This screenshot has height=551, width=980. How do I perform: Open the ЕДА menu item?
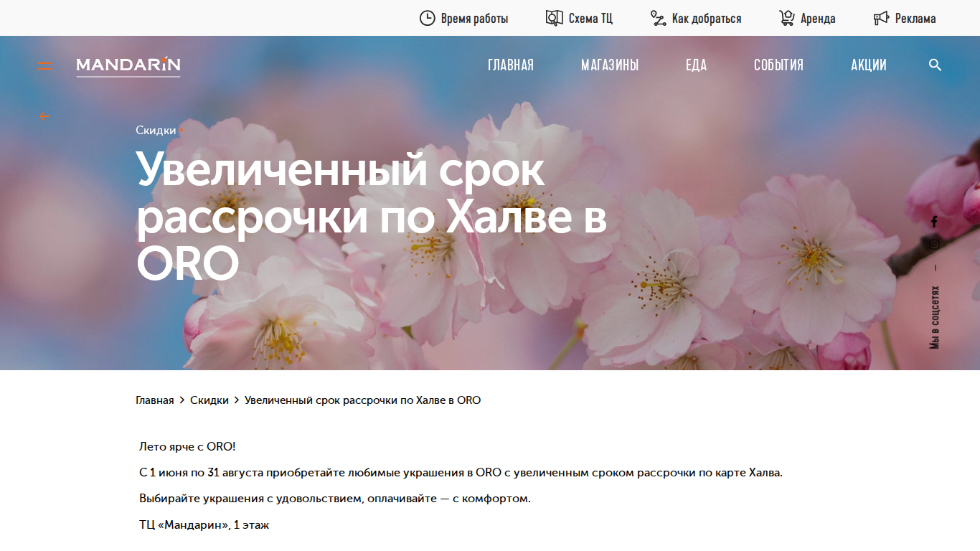coord(697,65)
